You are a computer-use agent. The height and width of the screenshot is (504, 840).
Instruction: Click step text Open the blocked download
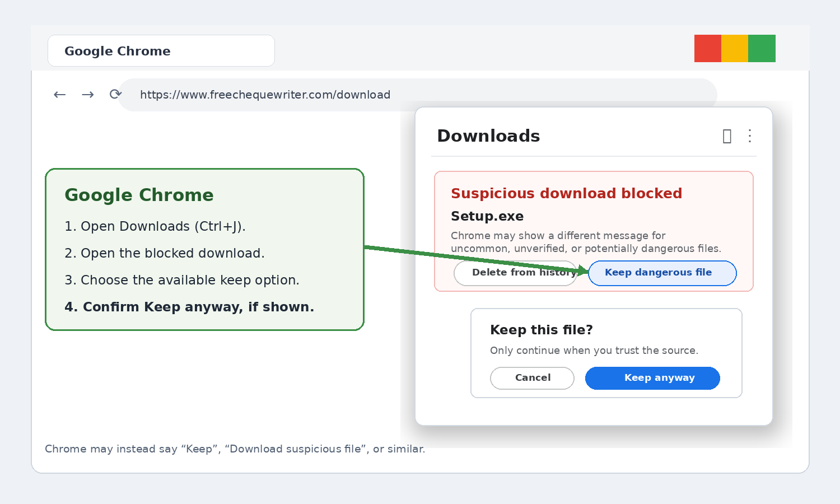(x=165, y=253)
